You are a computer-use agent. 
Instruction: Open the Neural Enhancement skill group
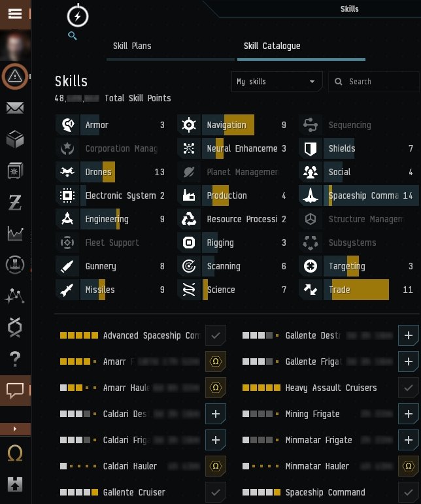[x=232, y=148]
